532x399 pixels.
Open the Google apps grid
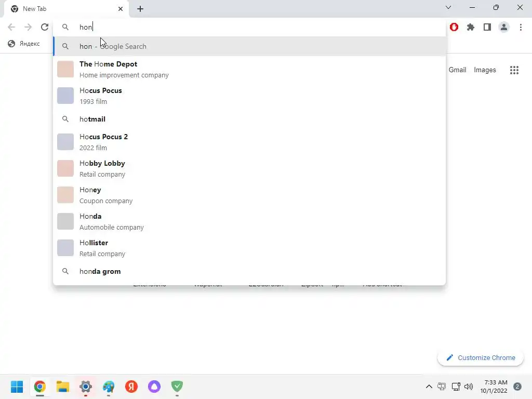(x=514, y=70)
